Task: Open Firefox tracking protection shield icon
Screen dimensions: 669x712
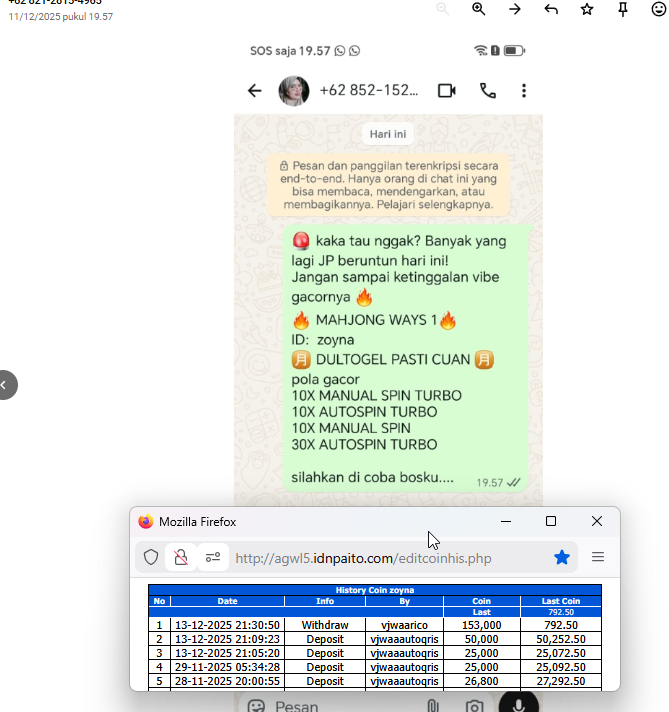Action: coord(151,557)
